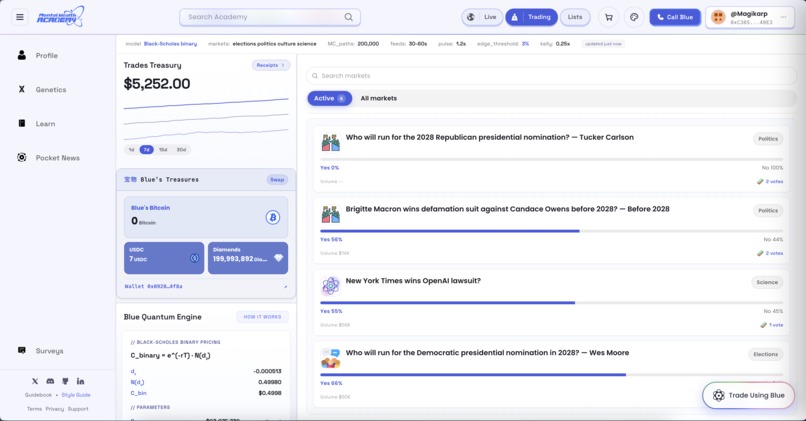This screenshot has height=421, width=806.
Task: Click the magnifier icon in Search Academy
Action: pos(349,17)
